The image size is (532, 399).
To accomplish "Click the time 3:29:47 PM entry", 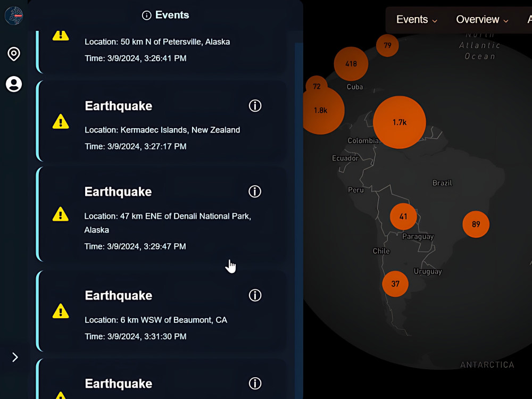I will pyautogui.click(x=135, y=246).
